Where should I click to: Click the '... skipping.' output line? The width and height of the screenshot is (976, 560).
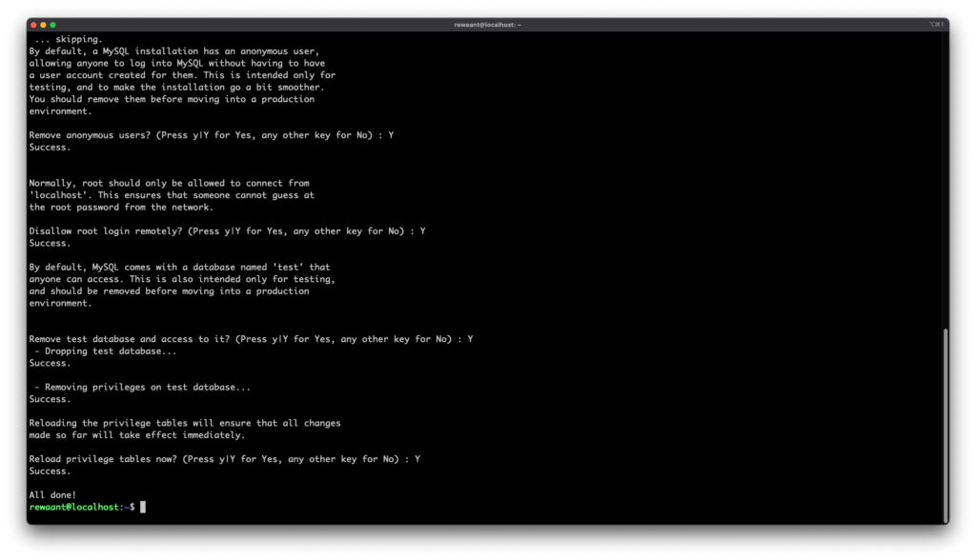[69, 39]
